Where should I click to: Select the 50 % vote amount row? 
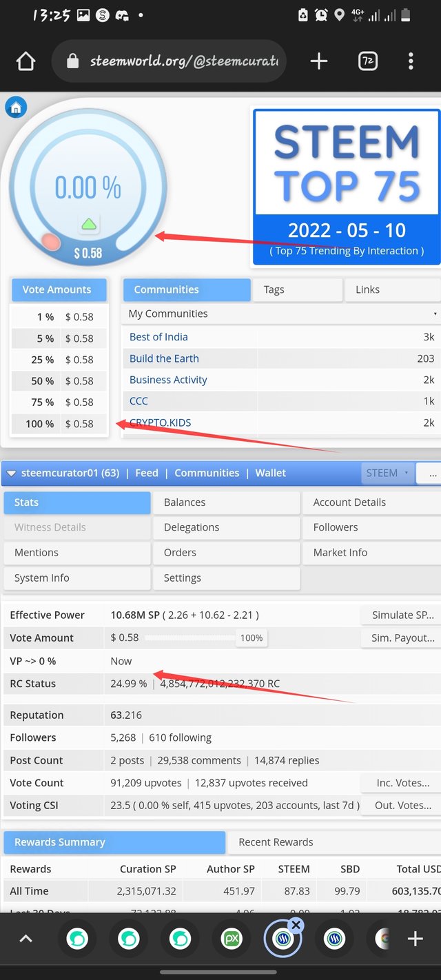[x=59, y=381]
